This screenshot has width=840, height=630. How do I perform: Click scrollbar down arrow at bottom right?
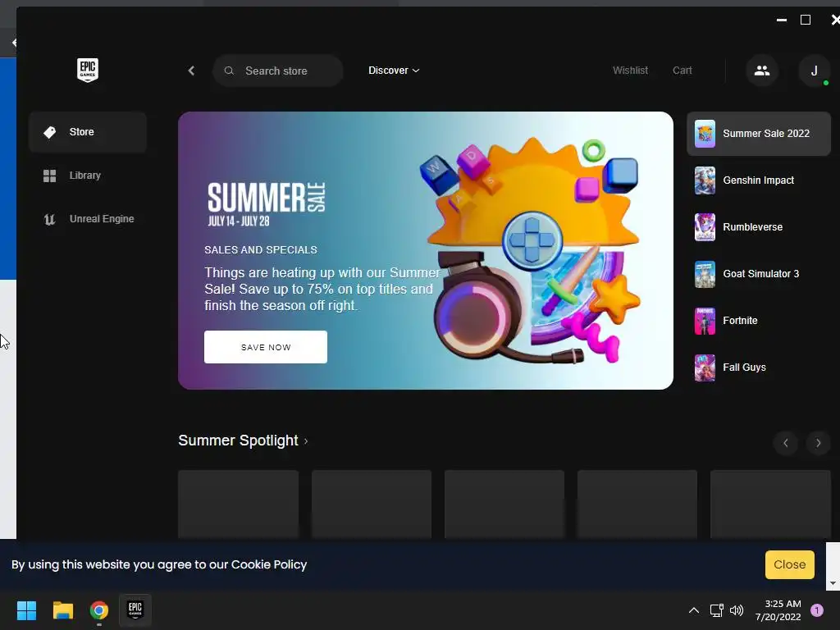point(833,583)
